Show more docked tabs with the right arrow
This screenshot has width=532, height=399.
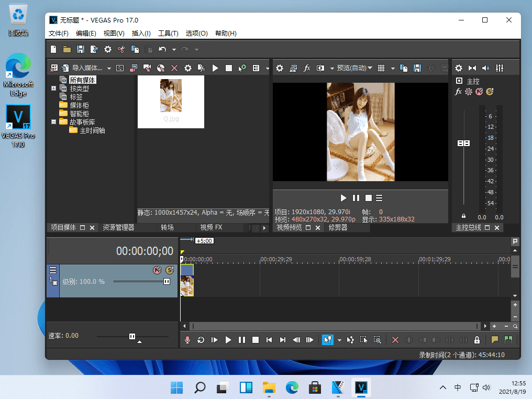pos(264,228)
